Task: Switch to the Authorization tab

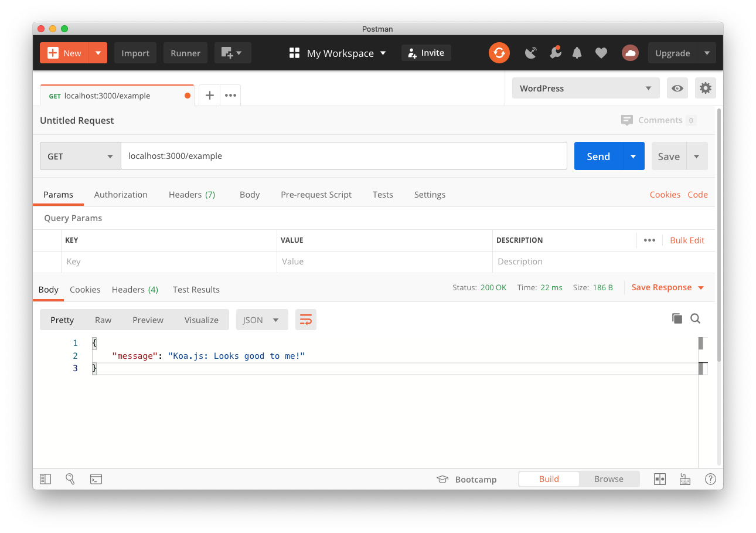Action: point(121,194)
